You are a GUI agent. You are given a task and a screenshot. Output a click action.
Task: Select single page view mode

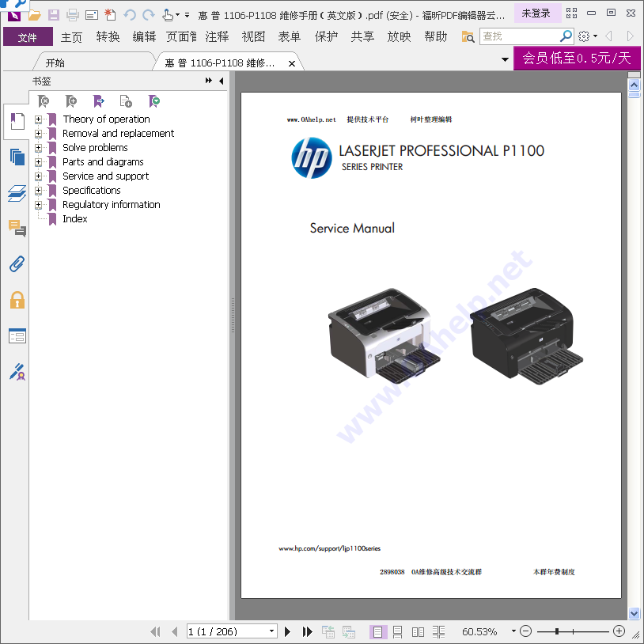[x=378, y=631]
